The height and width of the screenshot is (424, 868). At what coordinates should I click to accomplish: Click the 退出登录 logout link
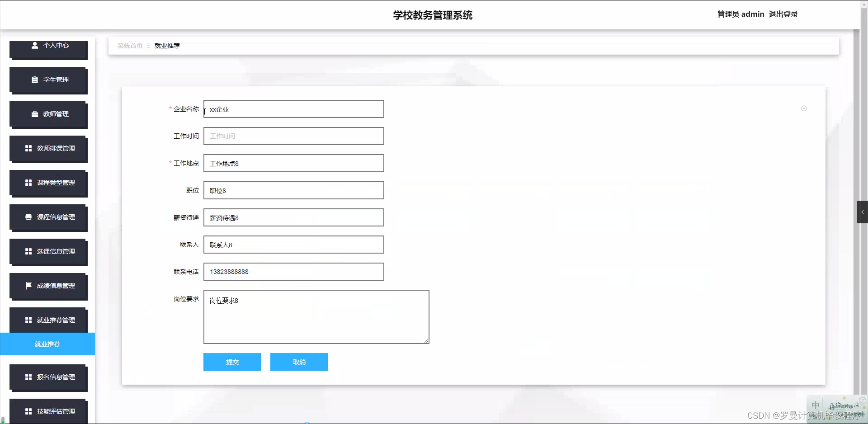click(x=783, y=14)
